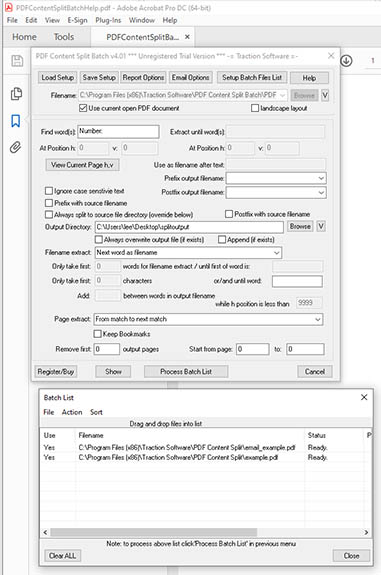Image resolution: width=381 pixels, height=575 pixels.
Task: Click Load Setup button
Action: pyautogui.click(x=58, y=77)
